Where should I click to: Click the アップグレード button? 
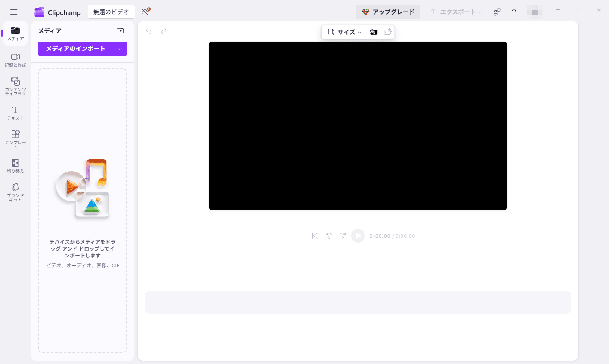tap(387, 12)
